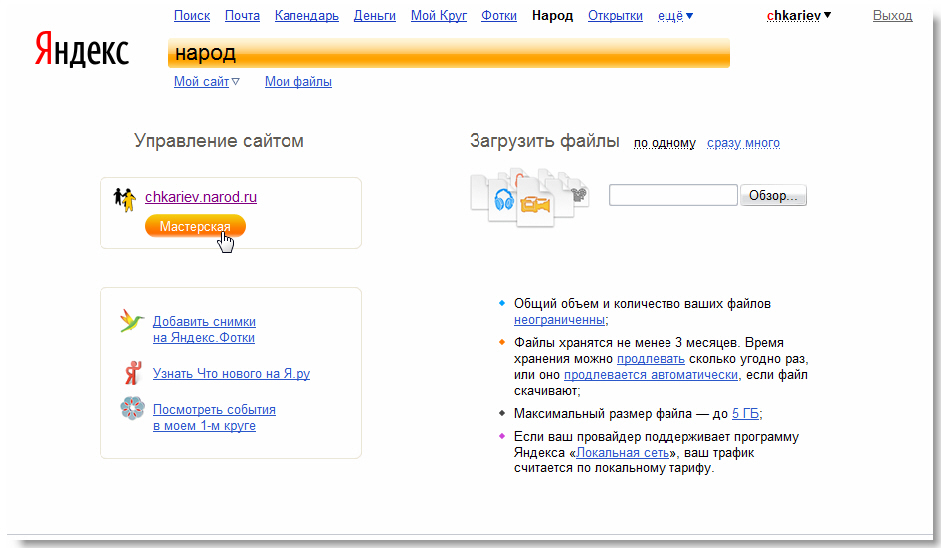941x548 pixels.
Task: Click the file path input field
Action: click(672, 196)
